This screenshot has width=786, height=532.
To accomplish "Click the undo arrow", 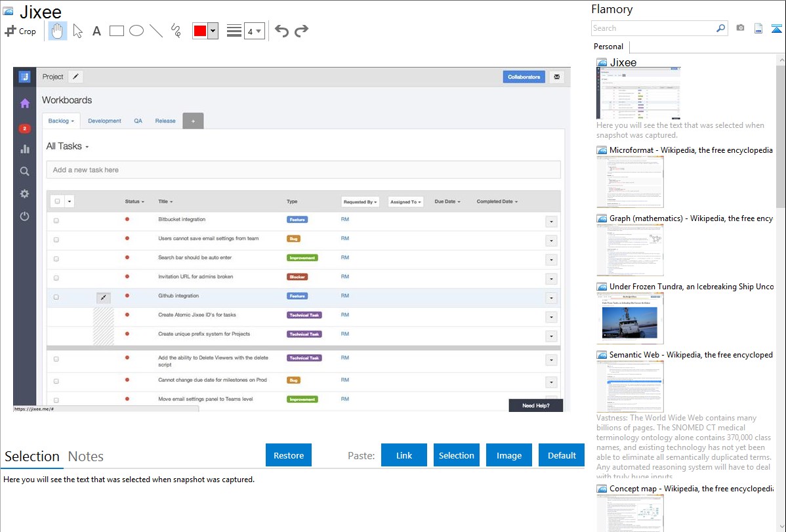I will point(281,31).
